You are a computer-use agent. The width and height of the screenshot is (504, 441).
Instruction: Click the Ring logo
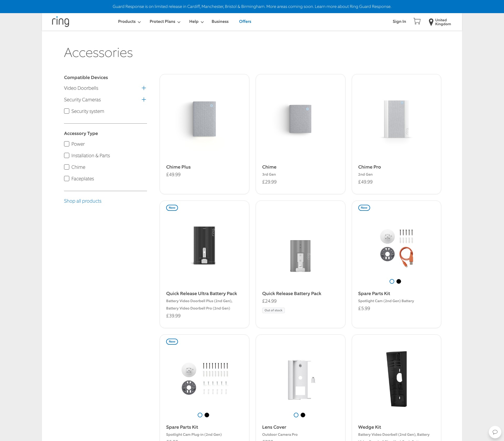point(61,22)
